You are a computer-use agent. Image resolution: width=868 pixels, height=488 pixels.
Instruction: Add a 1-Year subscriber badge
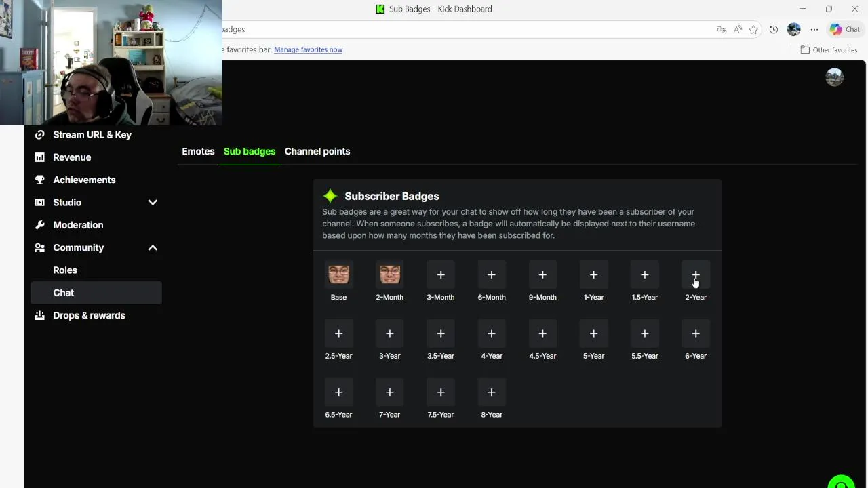[x=593, y=274]
